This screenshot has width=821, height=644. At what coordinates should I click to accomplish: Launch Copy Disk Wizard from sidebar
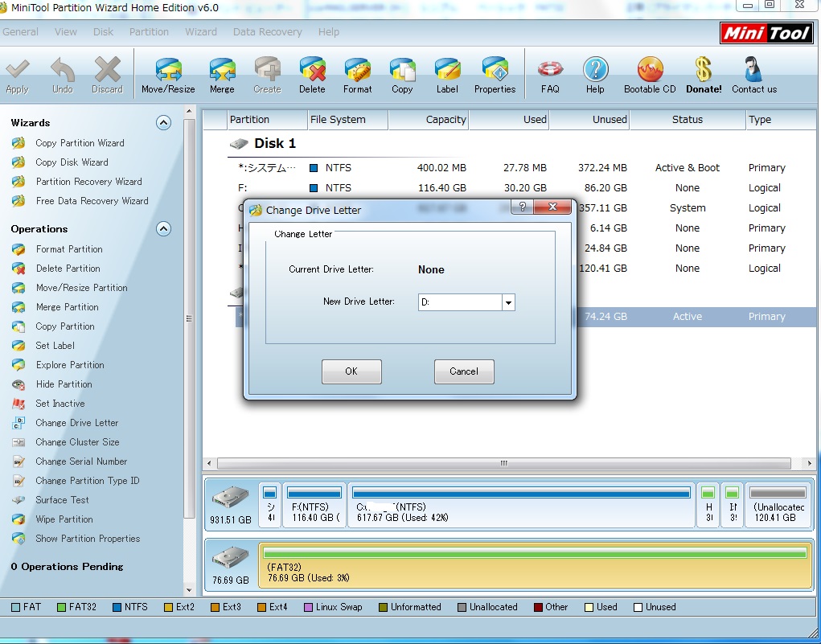[x=72, y=162]
